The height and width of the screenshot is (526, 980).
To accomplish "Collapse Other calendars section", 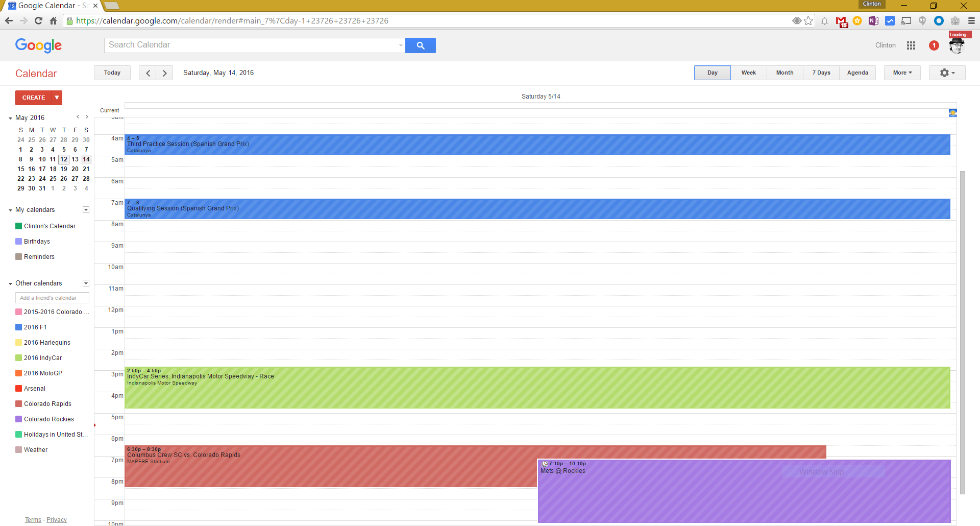I will point(10,283).
